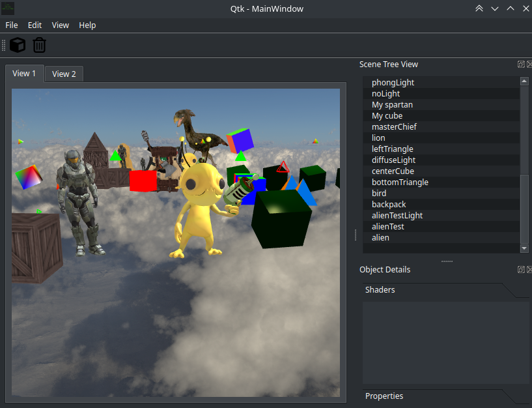Click the trash can delete icon

click(x=39, y=45)
